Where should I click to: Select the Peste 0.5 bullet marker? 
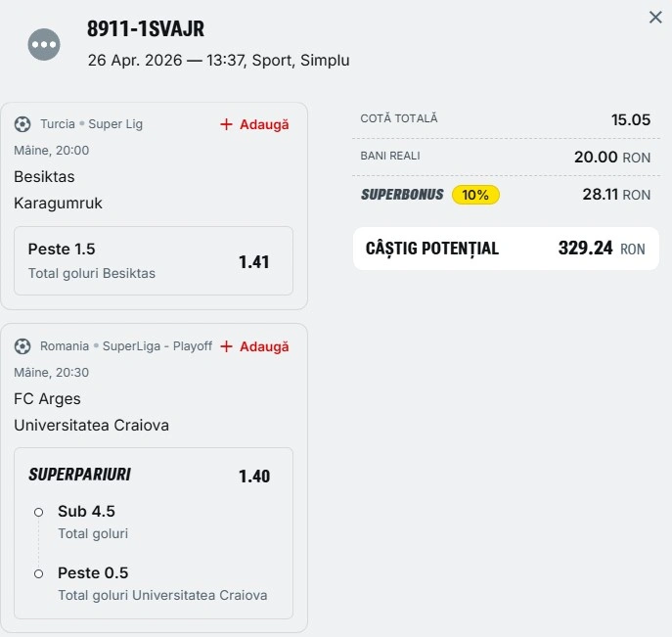coord(38,573)
